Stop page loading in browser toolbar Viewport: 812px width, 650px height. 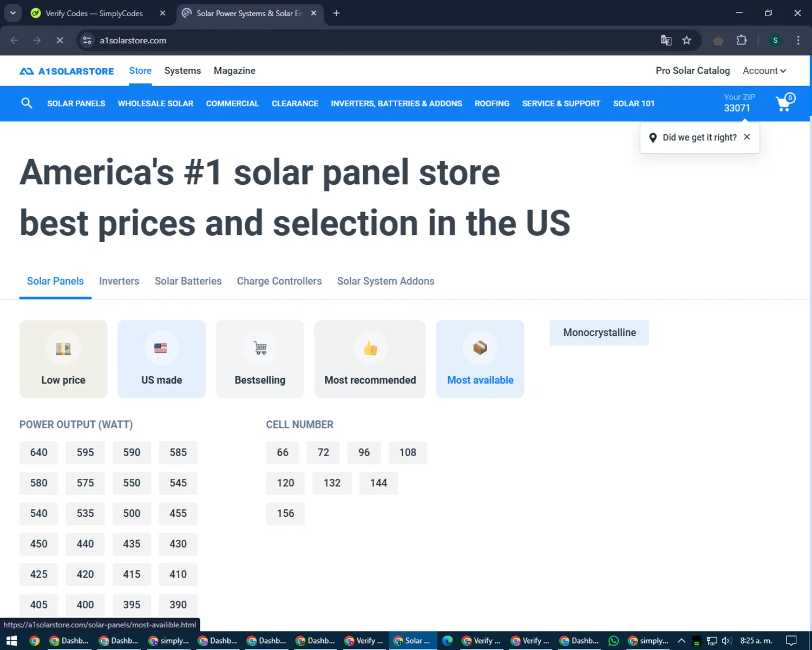pos(60,40)
